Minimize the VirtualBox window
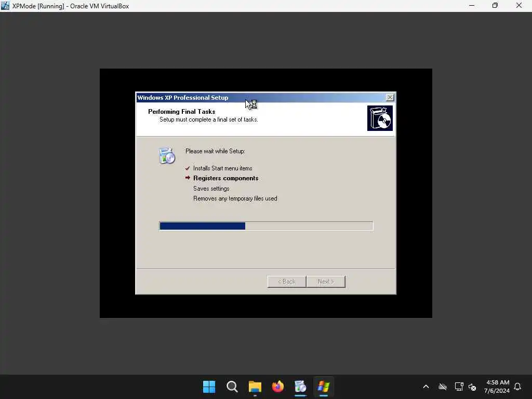This screenshot has height=399, width=532. (x=472, y=6)
